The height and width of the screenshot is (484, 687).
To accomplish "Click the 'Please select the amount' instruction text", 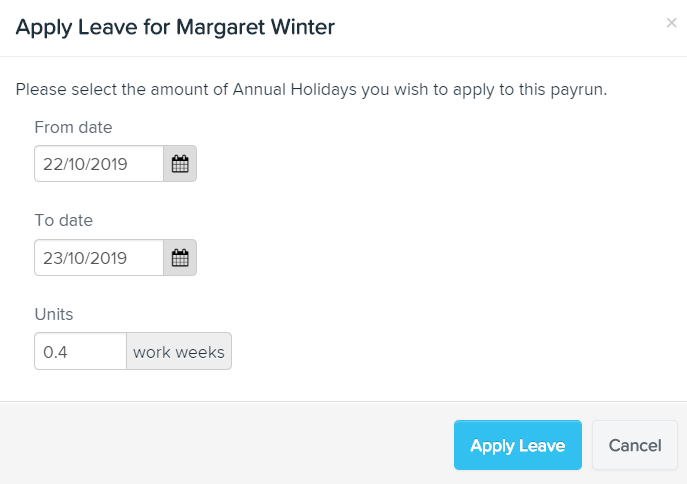I will click(312, 89).
